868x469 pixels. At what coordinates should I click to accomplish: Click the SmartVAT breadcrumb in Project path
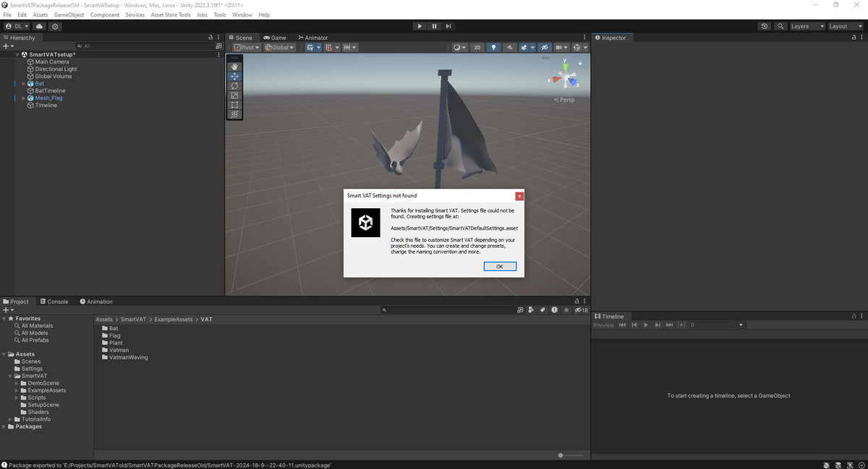pos(133,319)
